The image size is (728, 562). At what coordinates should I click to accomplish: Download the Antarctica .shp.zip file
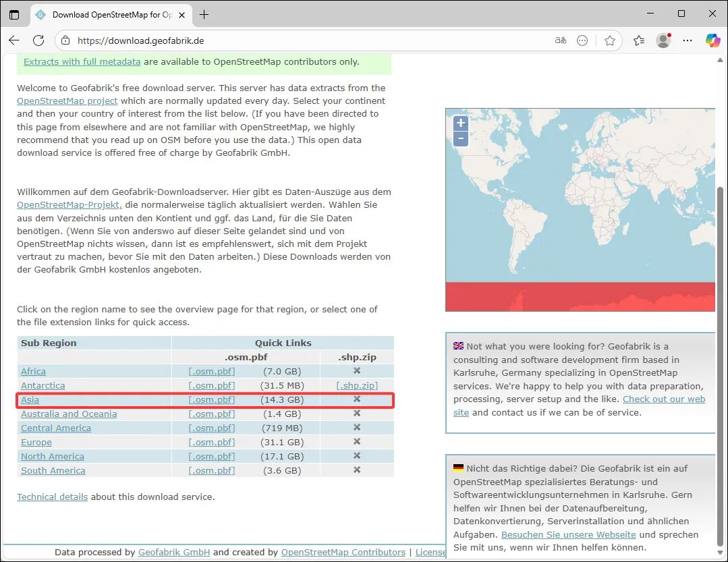tap(357, 386)
